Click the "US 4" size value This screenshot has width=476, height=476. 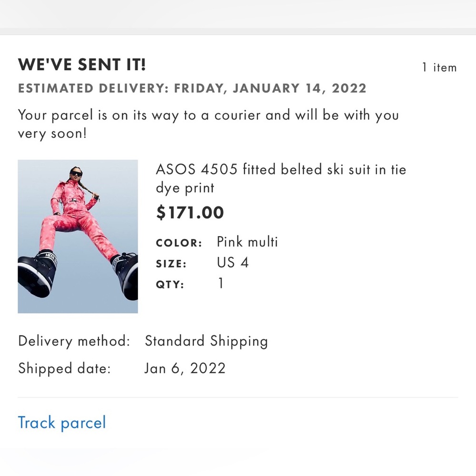232,262
